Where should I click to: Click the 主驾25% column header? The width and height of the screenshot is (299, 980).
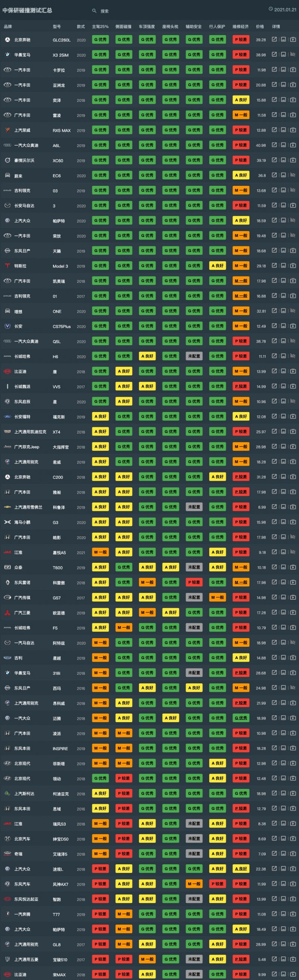click(x=100, y=26)
